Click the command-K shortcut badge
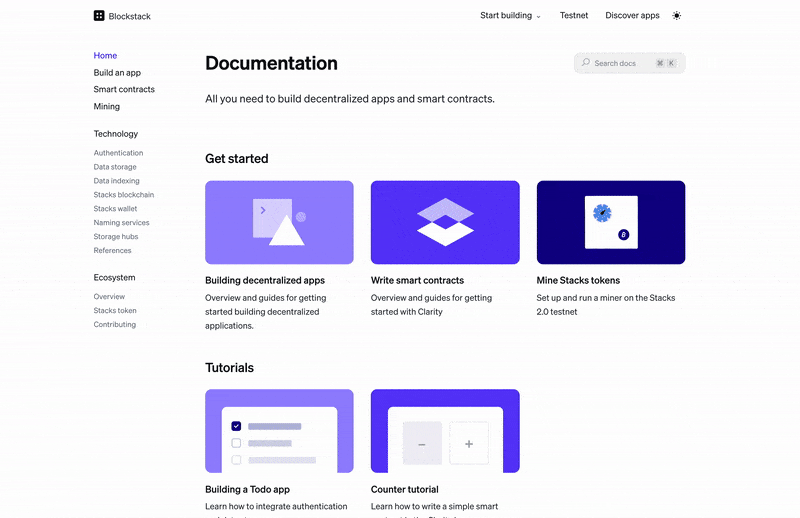 [x=666, y=63]
